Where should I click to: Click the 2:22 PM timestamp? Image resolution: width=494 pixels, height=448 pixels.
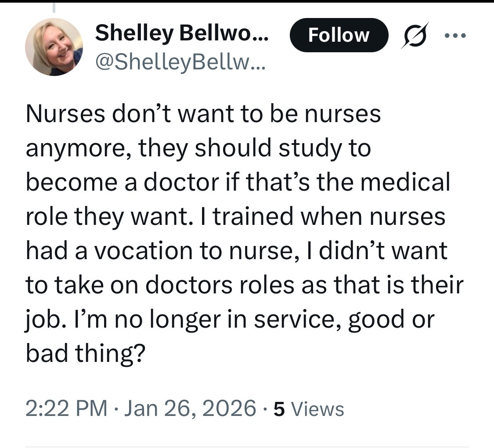click(66, 408)
